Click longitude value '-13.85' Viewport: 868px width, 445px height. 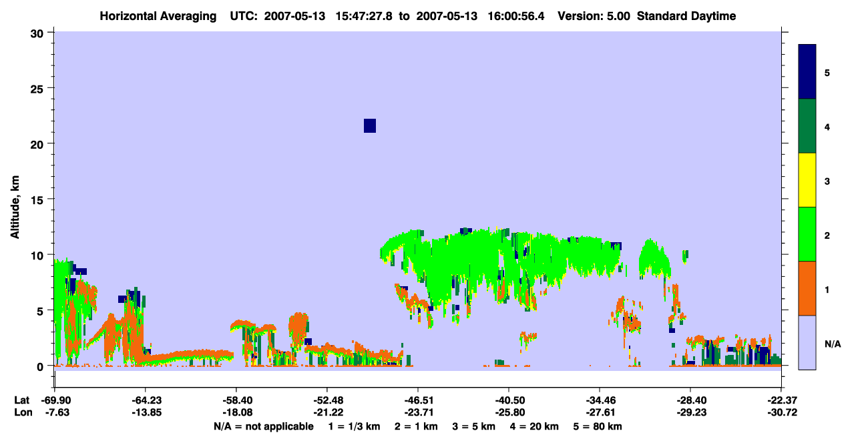coord(146,413)
